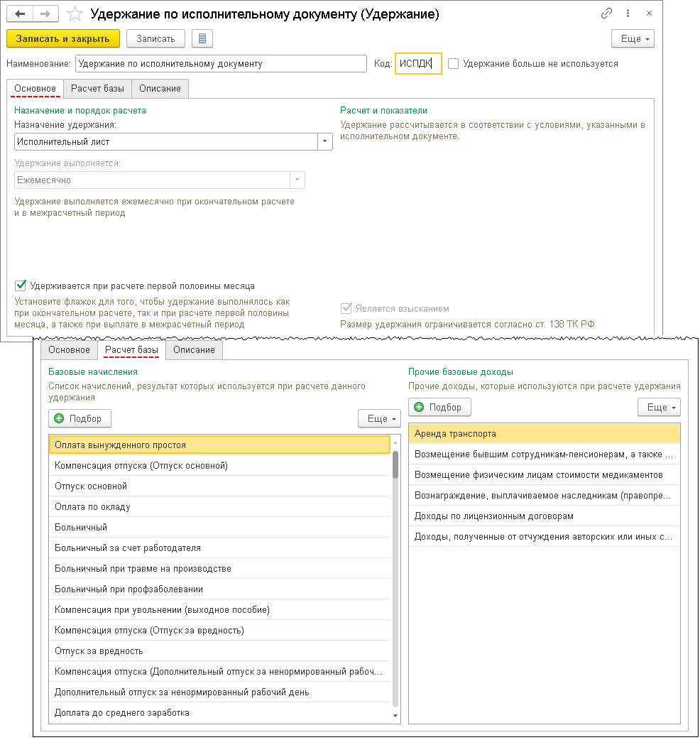Click the Записать и закрыть button
This screenshot has width=700, height=740.
point(62,38)
